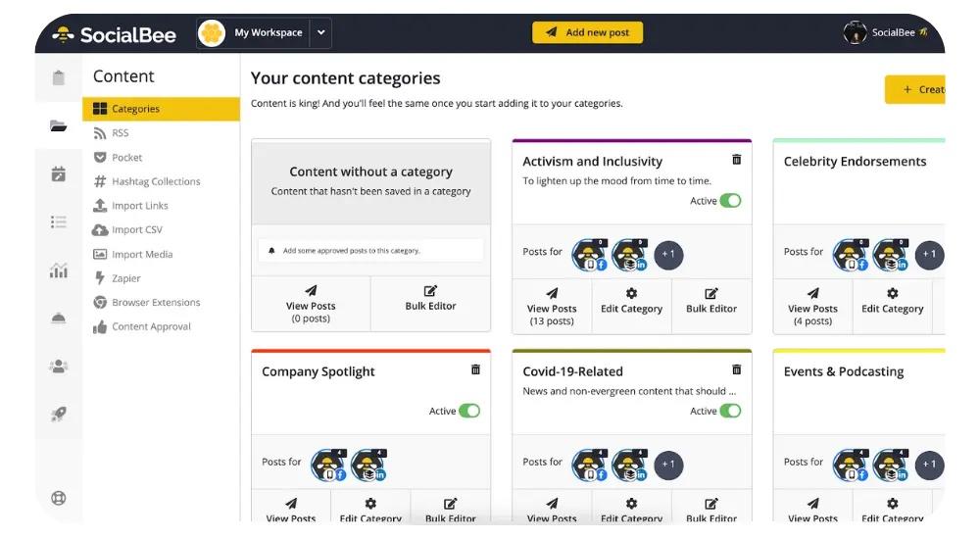Open Bulk Editor for Content without a category
The height and width of the screenshot is (539, 980).
tap(430, 299)
